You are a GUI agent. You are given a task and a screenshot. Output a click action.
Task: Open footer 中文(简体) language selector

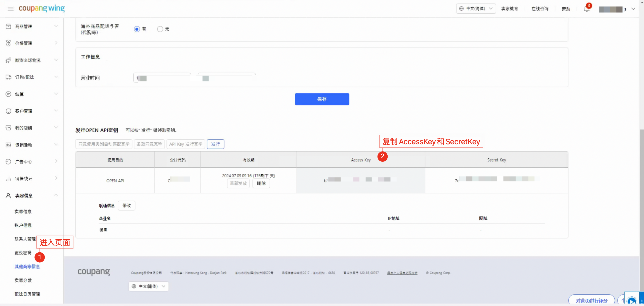click(149, 286)
